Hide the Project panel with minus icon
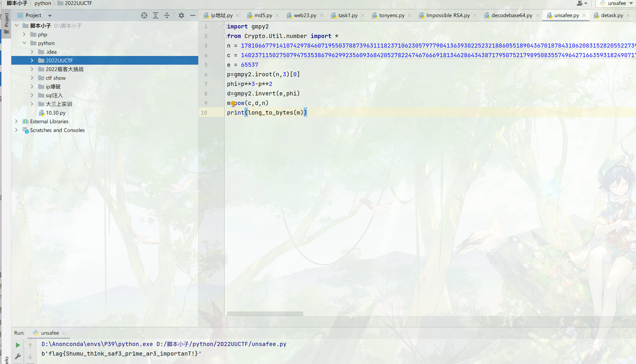The image size is (636, 364). tap(192, 15)
